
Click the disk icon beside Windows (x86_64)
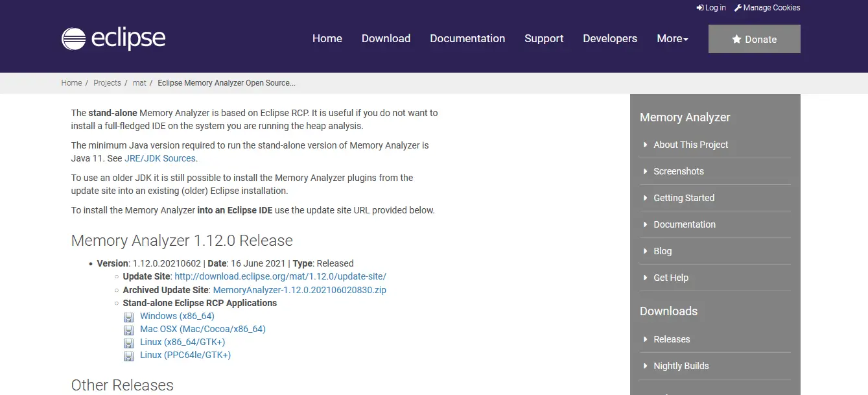(x=128, y=317)
